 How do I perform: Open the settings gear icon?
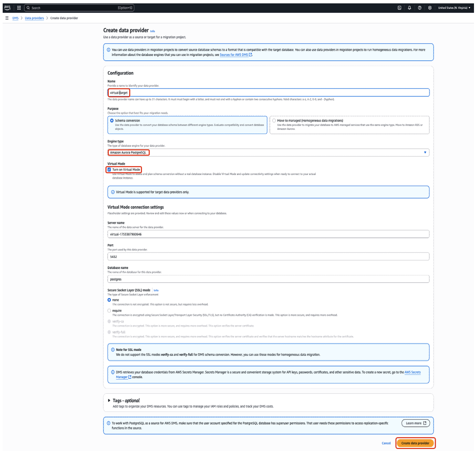430,8
